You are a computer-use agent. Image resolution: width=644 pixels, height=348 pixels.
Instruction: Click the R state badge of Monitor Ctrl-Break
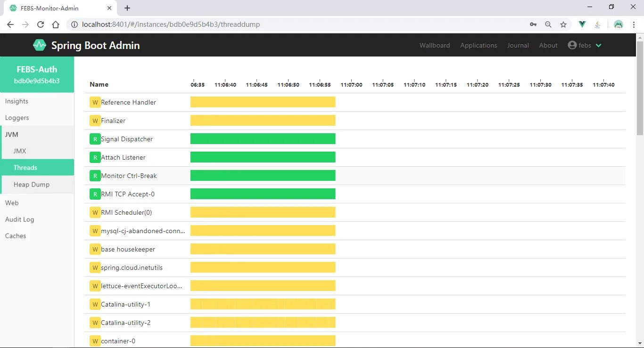click(95, 176)
